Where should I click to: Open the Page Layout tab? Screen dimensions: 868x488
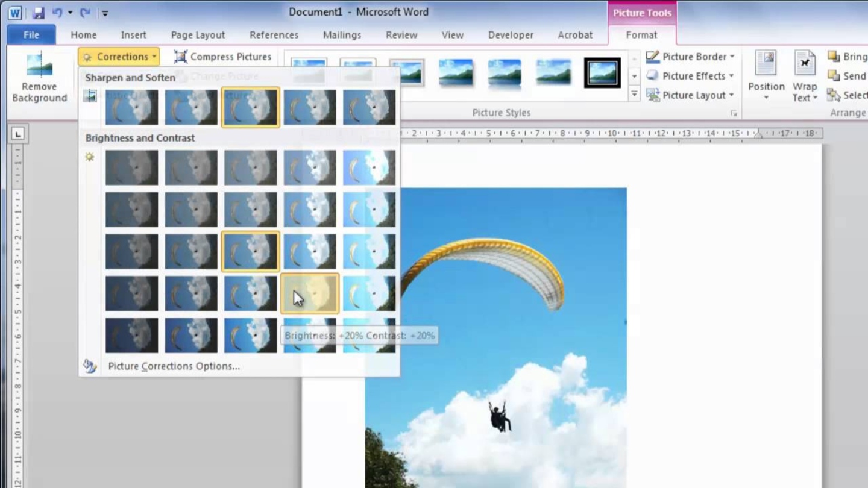coord(198,35)
